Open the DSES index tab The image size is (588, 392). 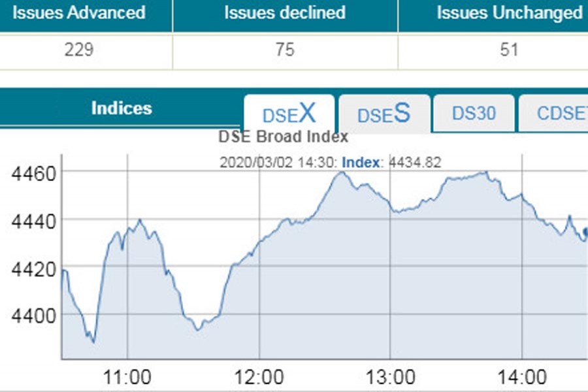[x=384, y=114]
